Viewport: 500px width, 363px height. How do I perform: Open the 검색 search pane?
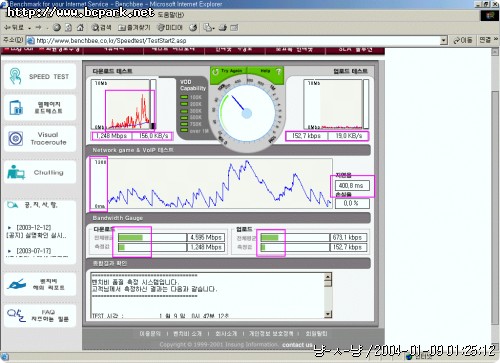tap(101, 28)
